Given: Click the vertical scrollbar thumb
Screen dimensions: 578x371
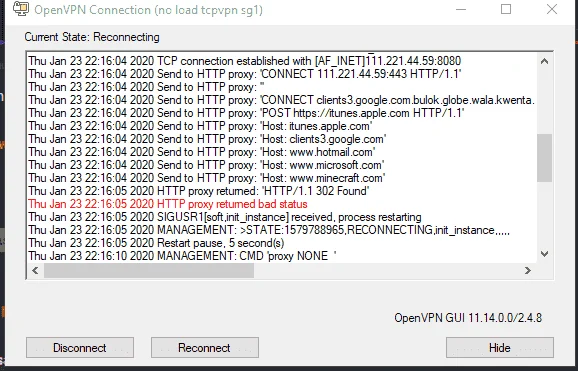Looking at the screenshot, I should [544, 158].
